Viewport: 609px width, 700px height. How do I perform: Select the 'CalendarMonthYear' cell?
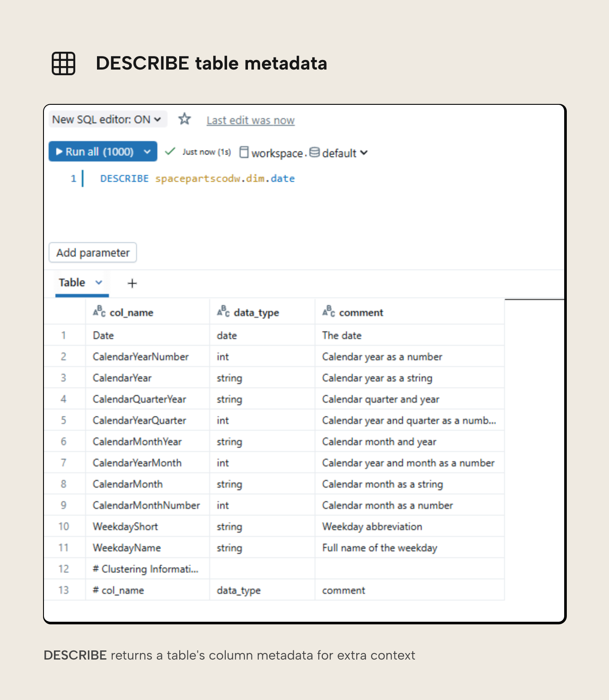147,442
